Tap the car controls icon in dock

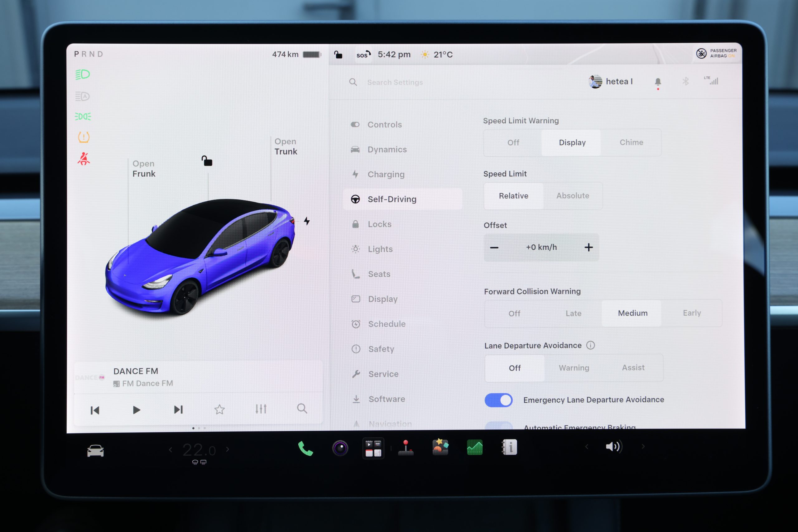pos(95,451)
